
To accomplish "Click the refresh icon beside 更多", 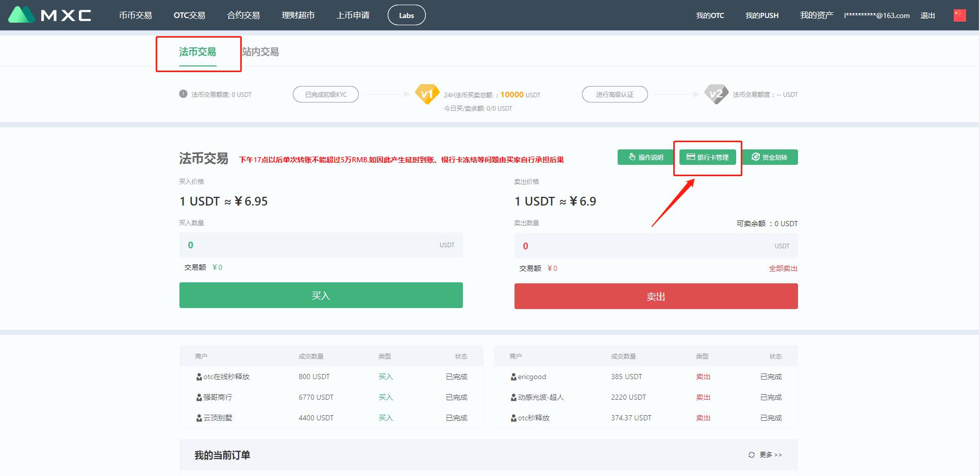I will (752, 455).
